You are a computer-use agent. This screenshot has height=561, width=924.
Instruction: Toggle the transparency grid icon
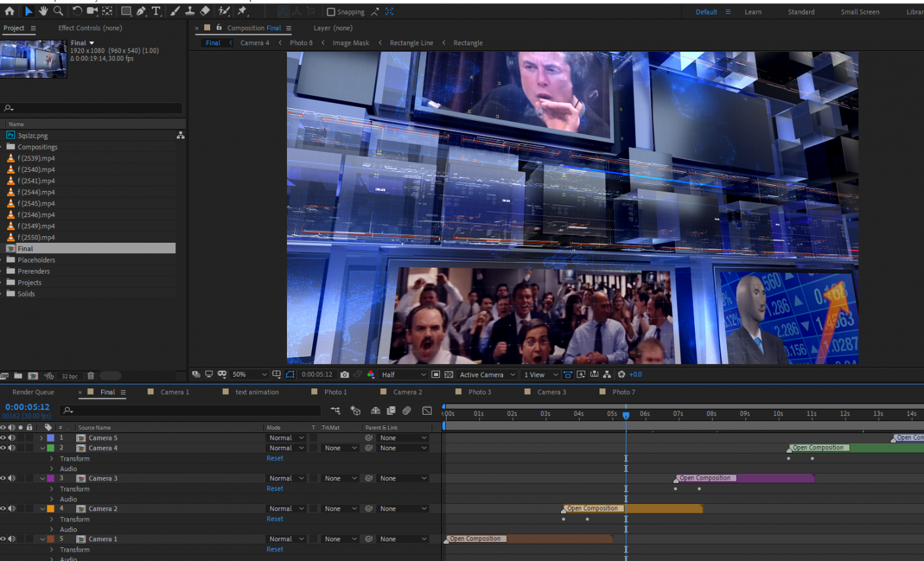449,375
